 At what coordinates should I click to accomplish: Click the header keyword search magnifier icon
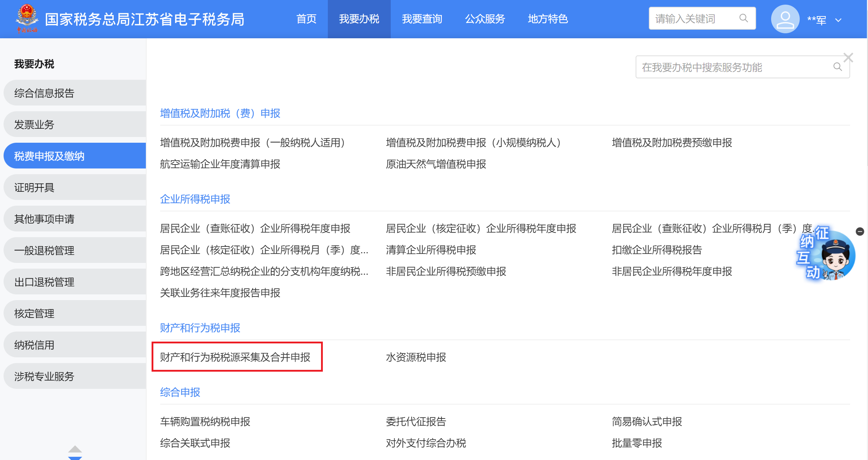tap(744, 18)
